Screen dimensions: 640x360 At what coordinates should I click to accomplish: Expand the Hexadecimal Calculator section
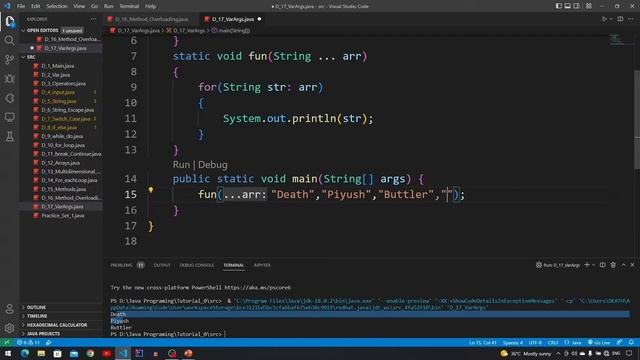click(56, 325)
